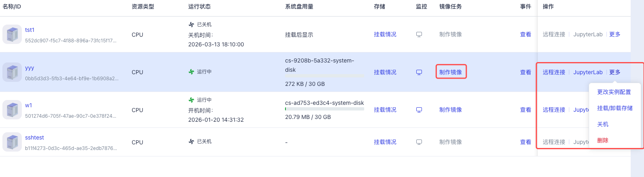
Task: Click the tst1 instance server icon
Action: [x=12, y=34]
